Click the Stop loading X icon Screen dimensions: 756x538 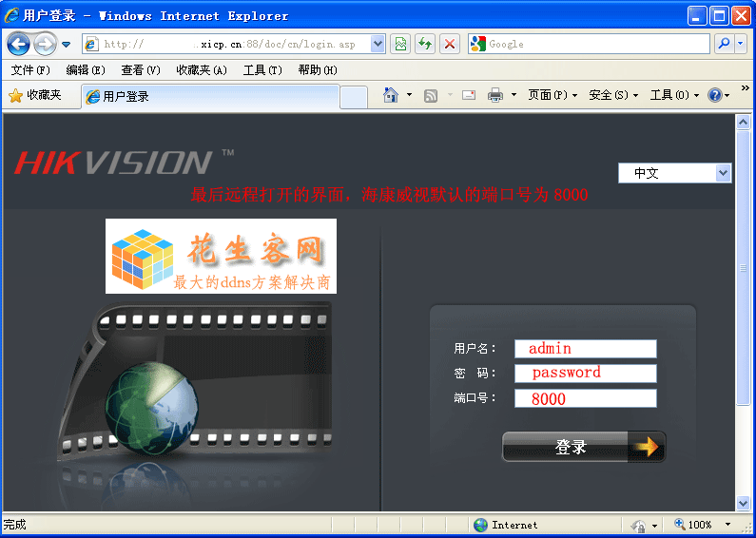coord(450,44)
